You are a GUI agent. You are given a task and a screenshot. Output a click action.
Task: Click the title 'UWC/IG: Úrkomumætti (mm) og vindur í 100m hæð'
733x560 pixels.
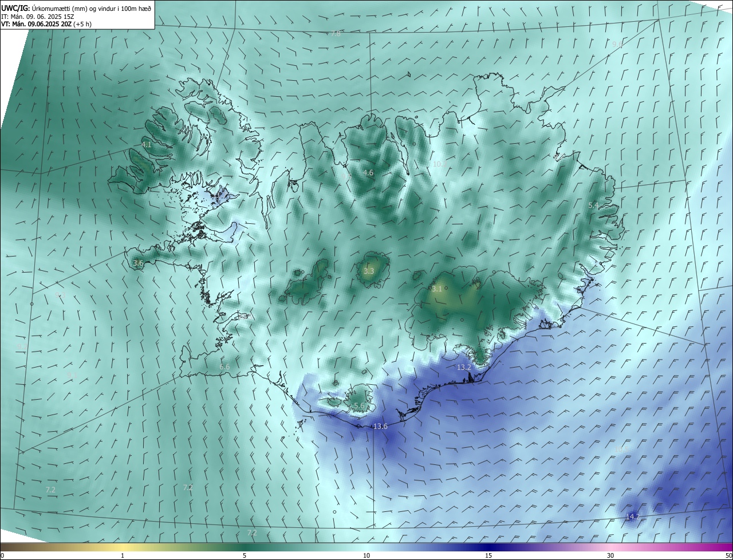(76, 8)
